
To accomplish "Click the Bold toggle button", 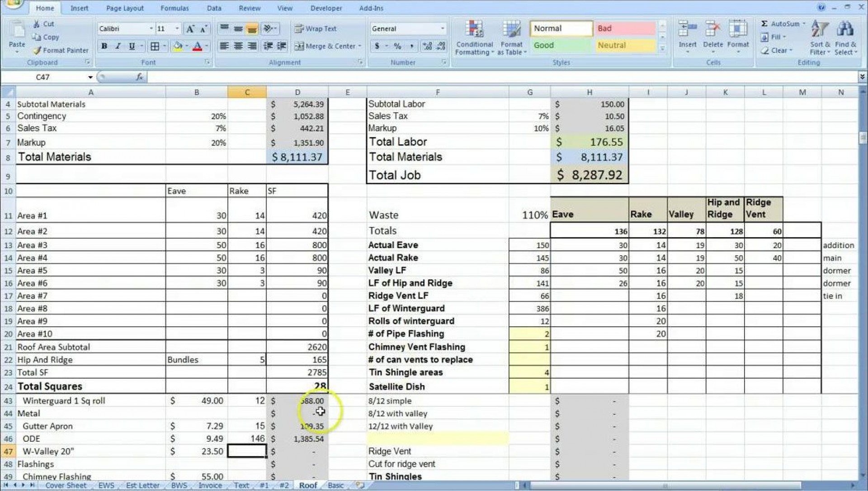I will [104, 47].
